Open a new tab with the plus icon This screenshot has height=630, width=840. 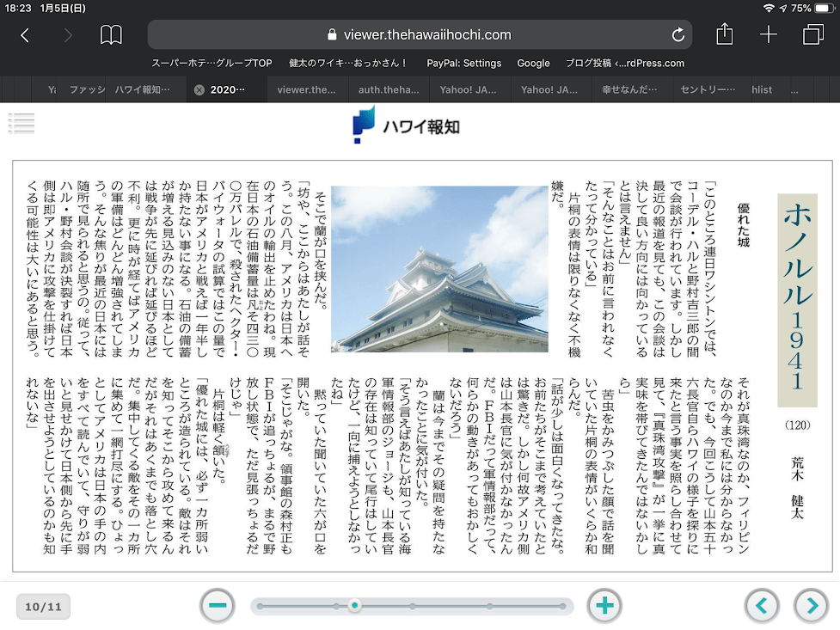769,35
